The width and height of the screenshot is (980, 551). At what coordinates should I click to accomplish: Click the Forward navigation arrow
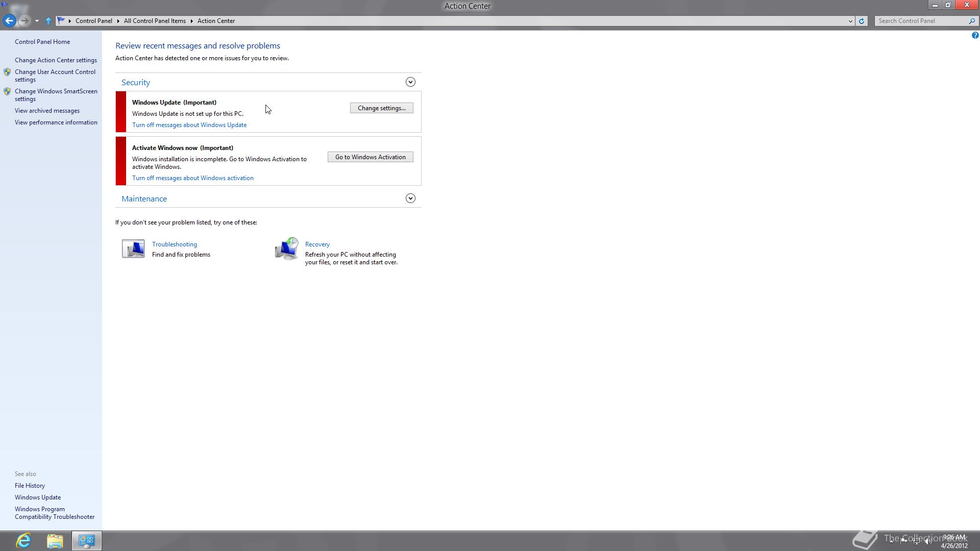[x=24, y=21]
